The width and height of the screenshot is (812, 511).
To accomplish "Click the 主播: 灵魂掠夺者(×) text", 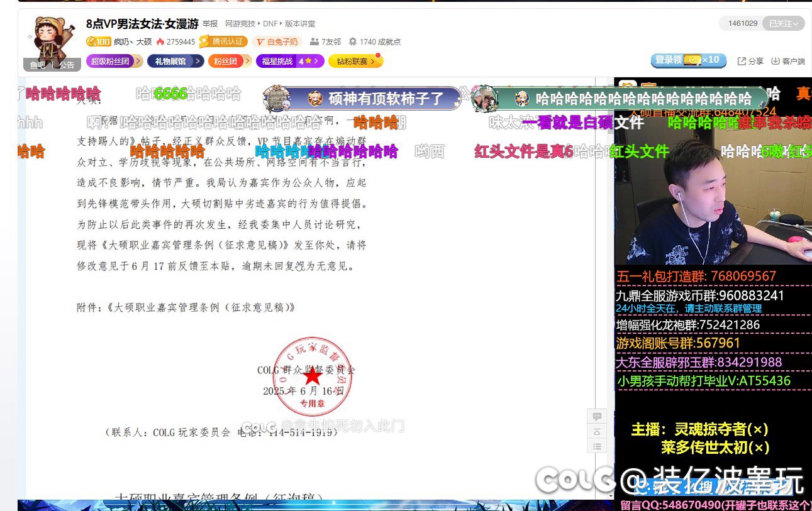I will click(x=699, y=430).
